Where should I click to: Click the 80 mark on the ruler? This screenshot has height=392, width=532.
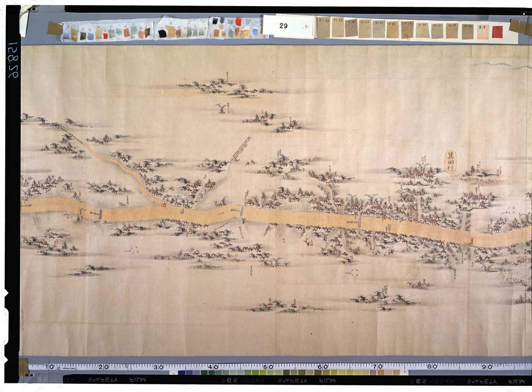pos(432,367)
